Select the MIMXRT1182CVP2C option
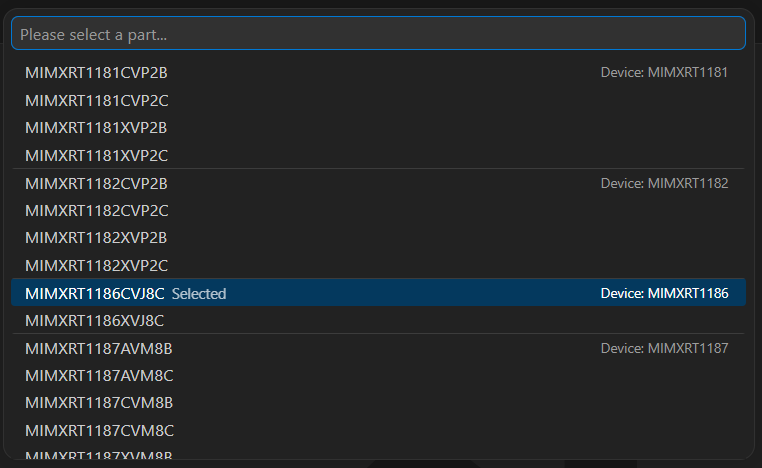Viewport: 762px width, 468px height. click(96, 210)
